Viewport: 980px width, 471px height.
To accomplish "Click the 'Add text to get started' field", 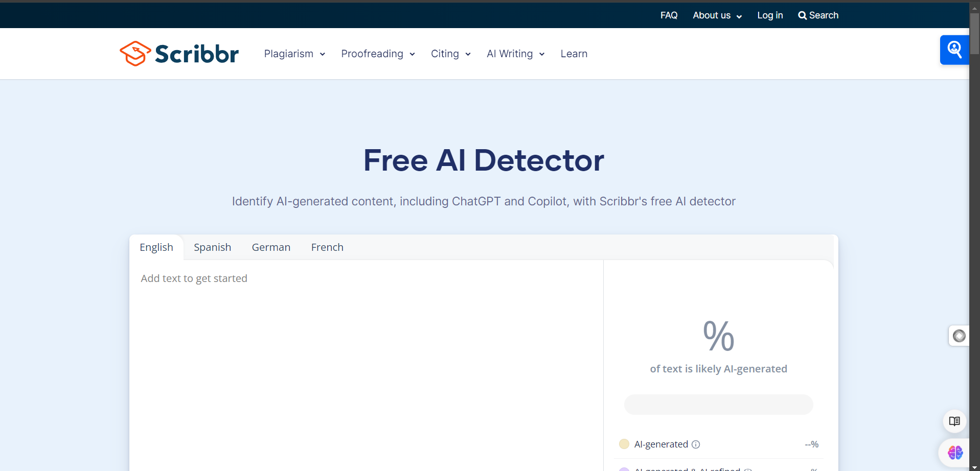I will (x=366, y=366).
